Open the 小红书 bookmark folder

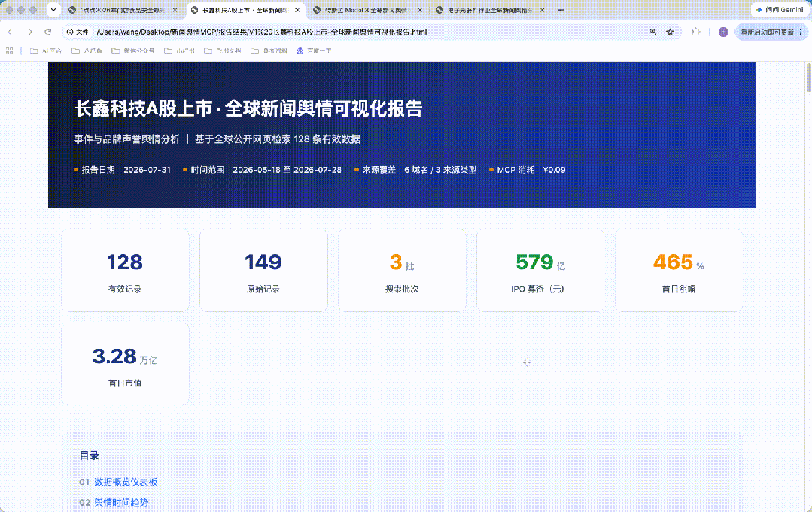179,50
